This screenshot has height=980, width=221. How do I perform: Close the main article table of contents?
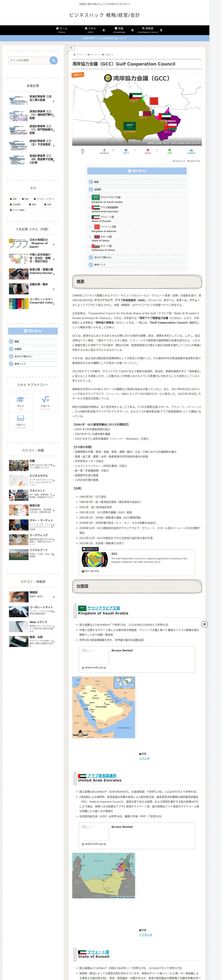coord(137,171)
